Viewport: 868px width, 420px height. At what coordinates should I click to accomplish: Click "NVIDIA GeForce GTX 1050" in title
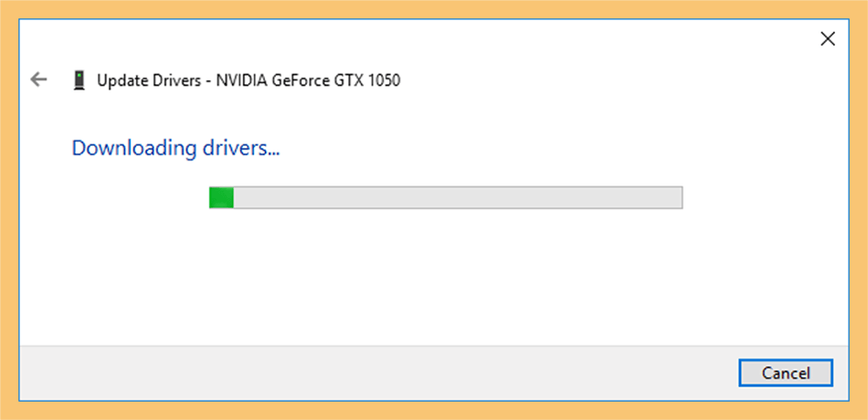click(308, 80)
